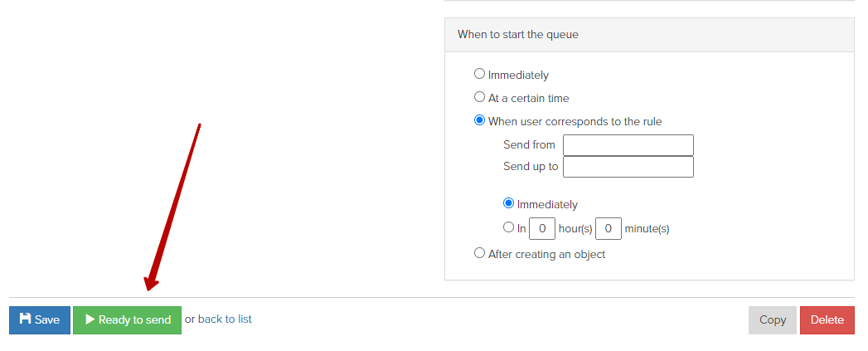Select When user corresponds to the rule

[x=479, y=120]
